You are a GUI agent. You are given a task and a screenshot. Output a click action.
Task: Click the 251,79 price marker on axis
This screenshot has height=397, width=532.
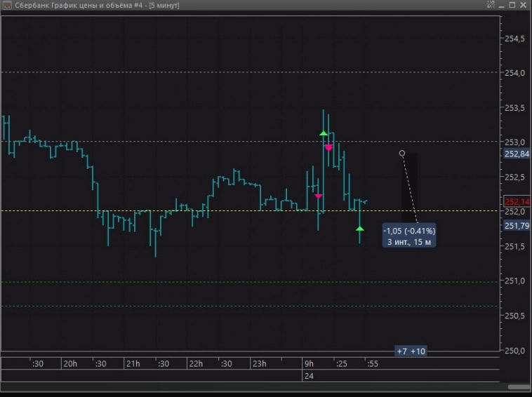(x=516, y=226)
